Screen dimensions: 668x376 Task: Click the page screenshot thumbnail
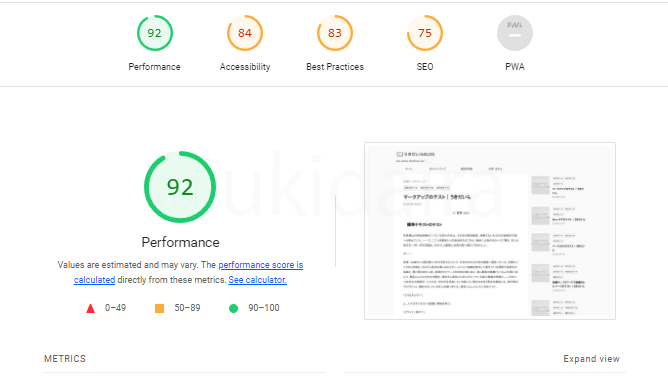click(x=490, y=231)
